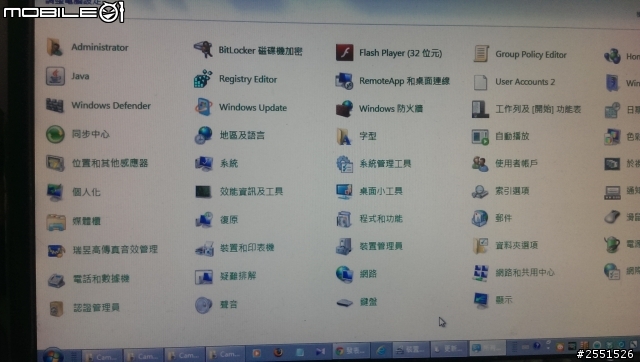Open 系統管理工具 (Administrative Tools)
Viewport: 640px width, 362px height.
373,164
